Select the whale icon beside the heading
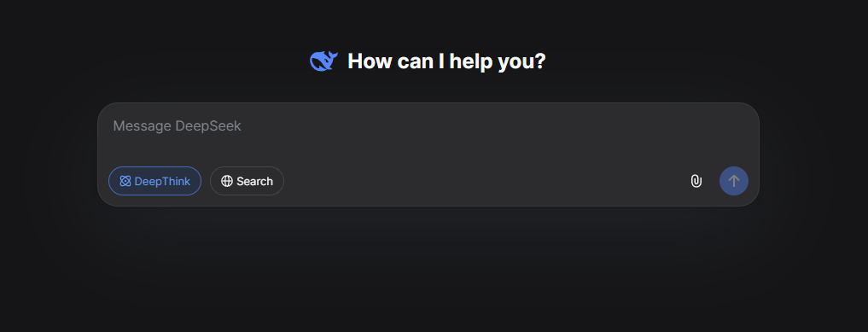This screenshot has width=868, height=332. [x=323, y=61]
